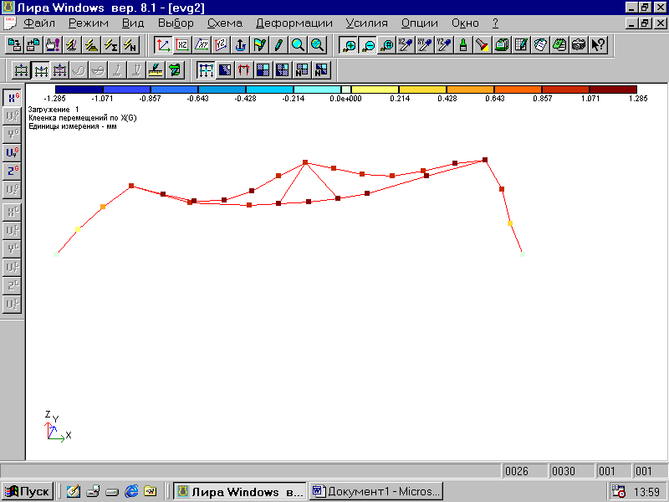Select the Uy global rotation button
Viewport: 669px width, 502px height.
coord(12,153)
